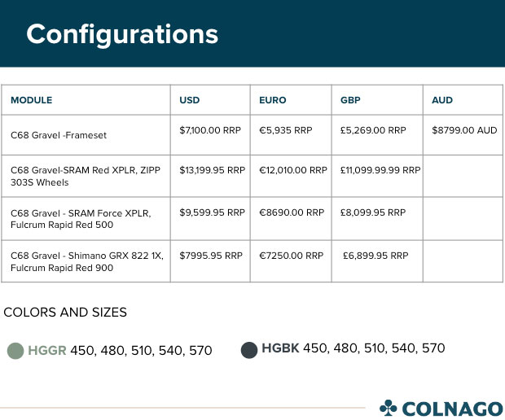Click the £8,099.95 RRP price cell
This screenshot has width=505, height=420.
pos(373,212)
